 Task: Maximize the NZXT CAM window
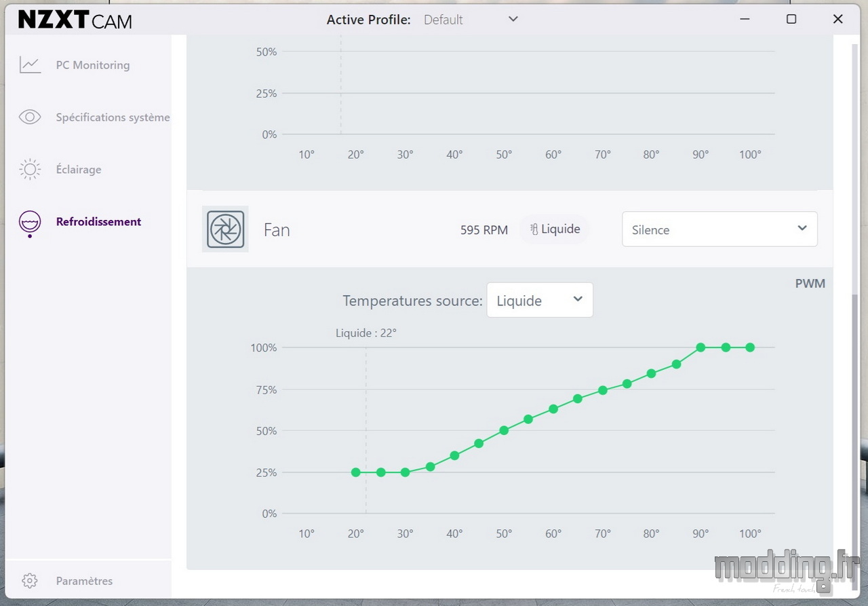791,19
